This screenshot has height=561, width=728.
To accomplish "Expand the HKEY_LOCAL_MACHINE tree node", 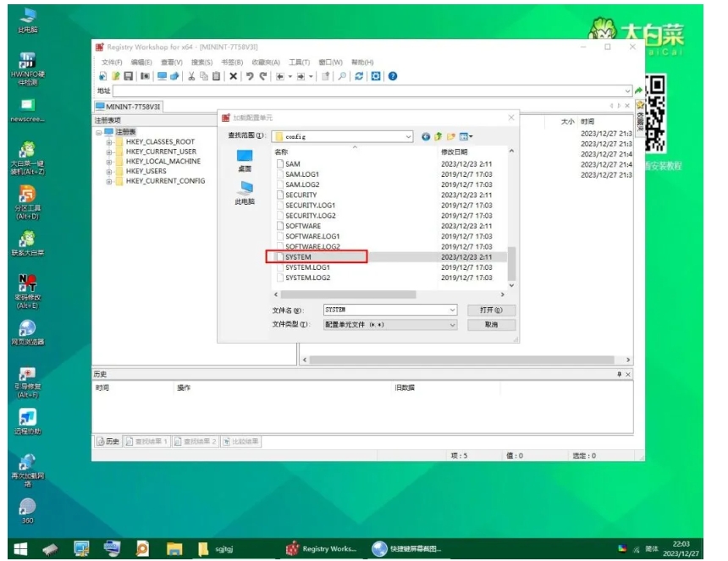I will [x=109, y=162].
